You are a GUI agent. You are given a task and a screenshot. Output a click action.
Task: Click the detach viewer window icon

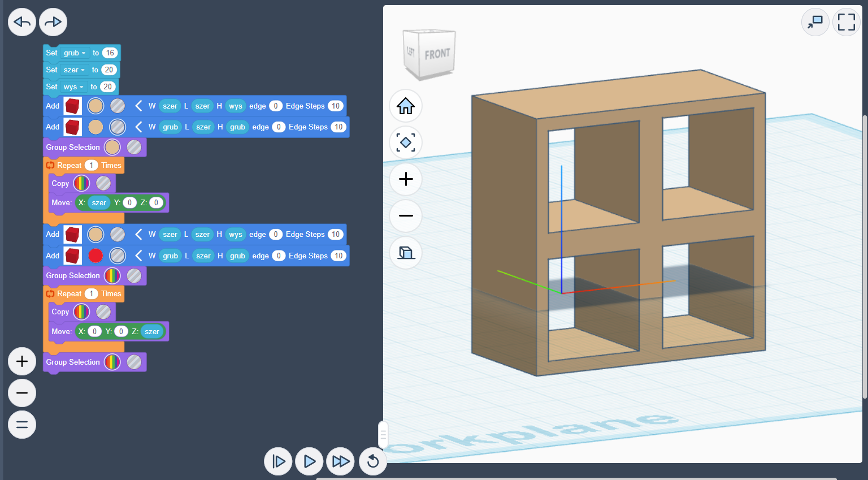click(815, 22)
